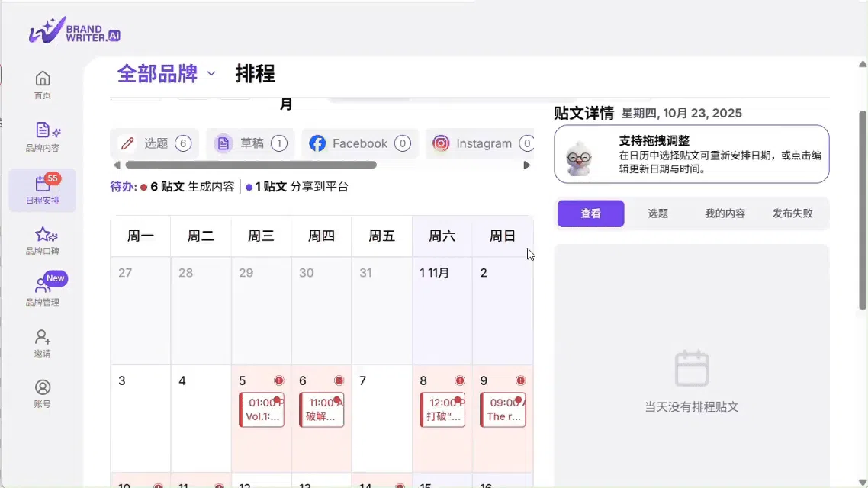Select the 品牌内容 sidebar icon
The height and width of the screenshot is (488, 868).
point(43,137)
